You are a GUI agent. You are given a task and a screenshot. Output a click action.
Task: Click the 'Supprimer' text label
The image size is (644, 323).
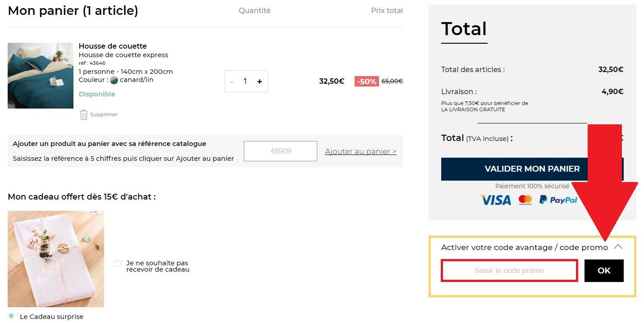104,114
